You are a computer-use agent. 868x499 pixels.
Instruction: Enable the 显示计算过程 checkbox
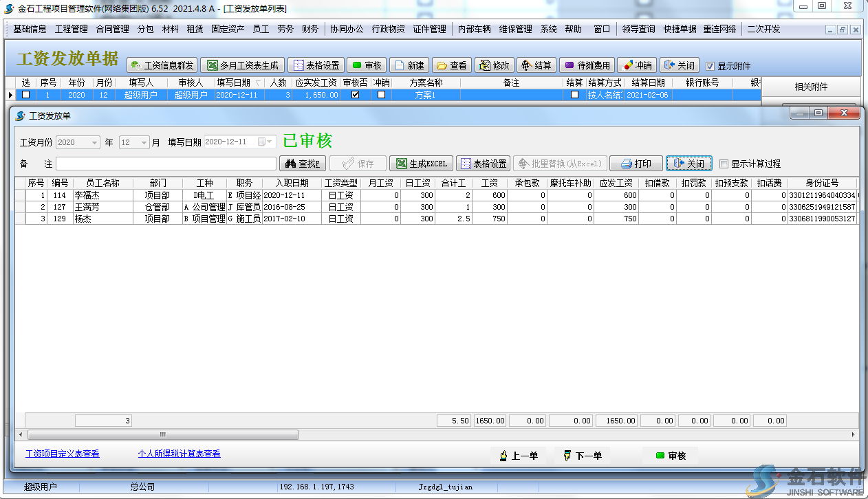724,164
